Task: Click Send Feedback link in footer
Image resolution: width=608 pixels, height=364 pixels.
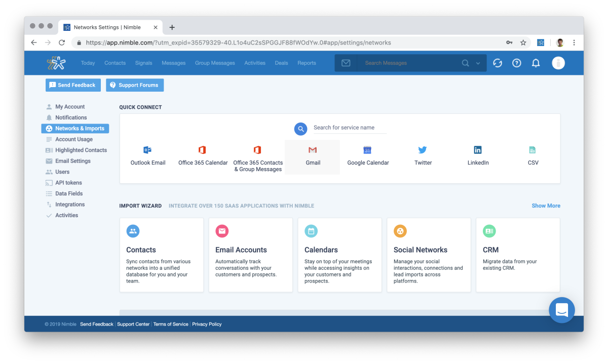Action: (x=97, y=325)
